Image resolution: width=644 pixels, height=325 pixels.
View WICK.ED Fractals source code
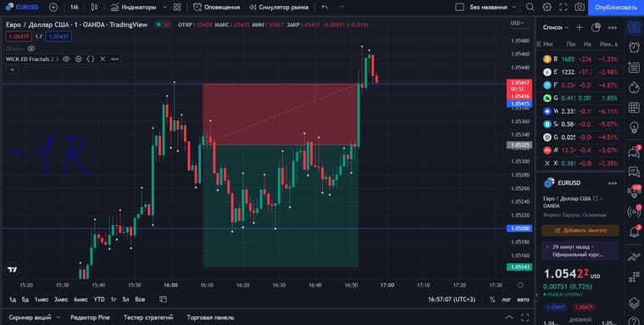[x=91, y=59]
